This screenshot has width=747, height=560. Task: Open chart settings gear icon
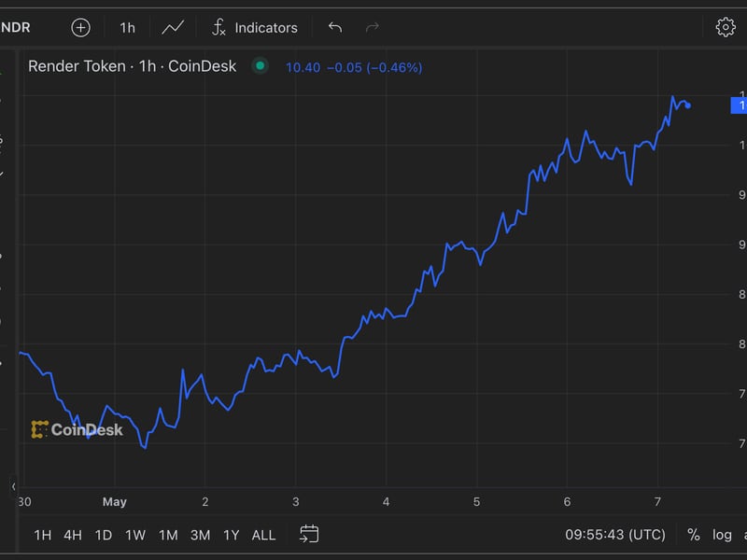pos(726,27)
